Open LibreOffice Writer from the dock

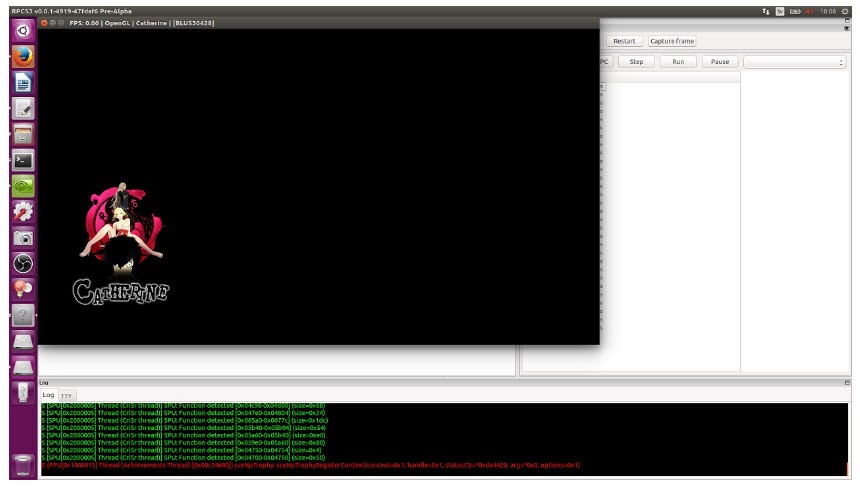(23, 83)
